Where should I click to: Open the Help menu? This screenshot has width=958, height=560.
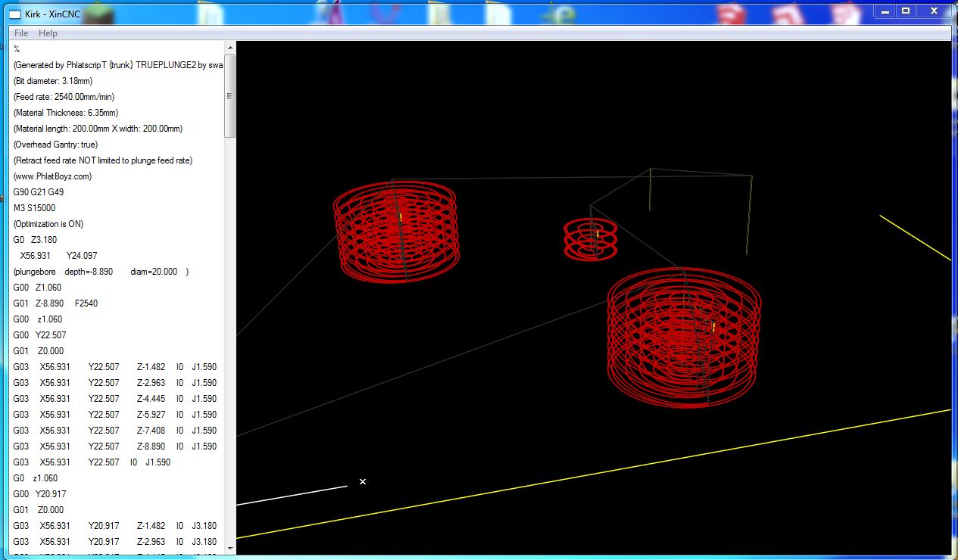click(x=48, y=33)
